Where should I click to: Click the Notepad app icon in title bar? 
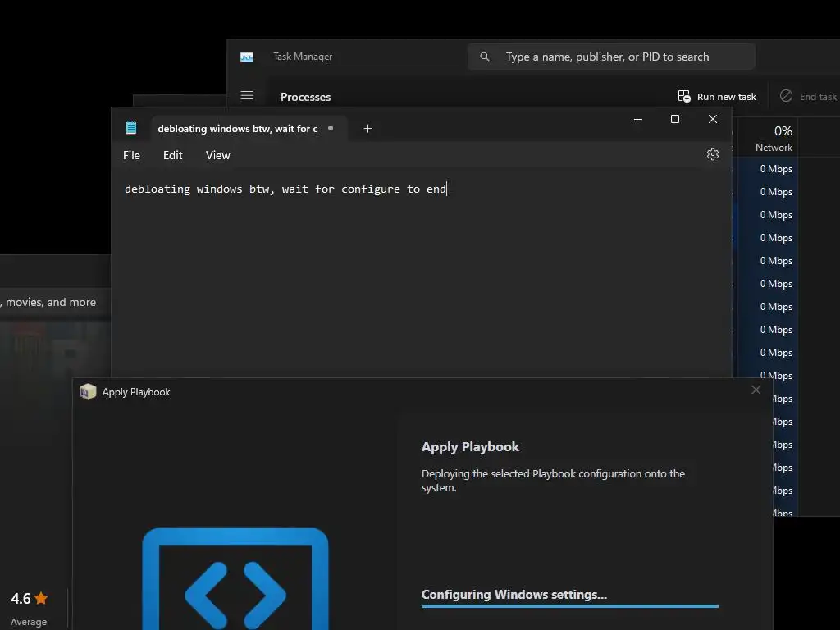pyautogui.click(x=131, y=128)
